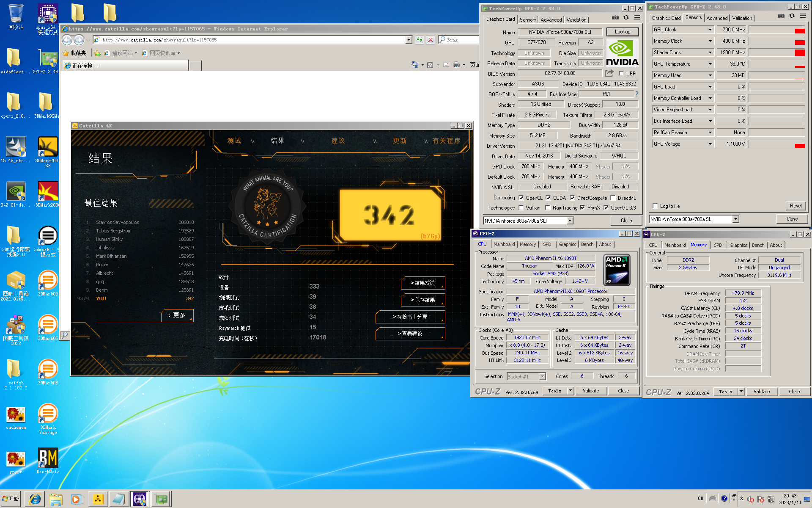This screenshot has height=508, width=812.
Task: Open the Bench tab in left CPU-Z
Action: tap(587, 244)
